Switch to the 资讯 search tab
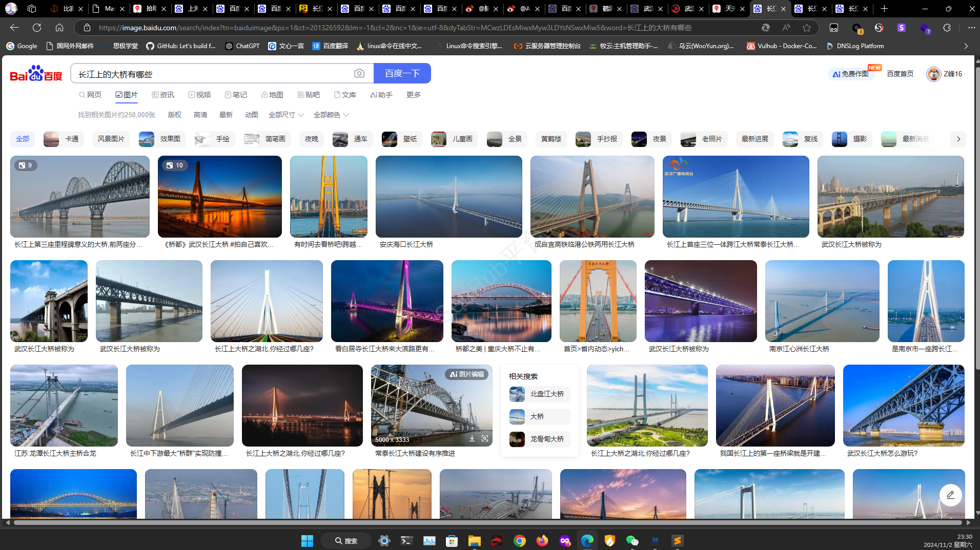Image resolution: width=980 pixels, height=550 pixels. tap(163, 95)
